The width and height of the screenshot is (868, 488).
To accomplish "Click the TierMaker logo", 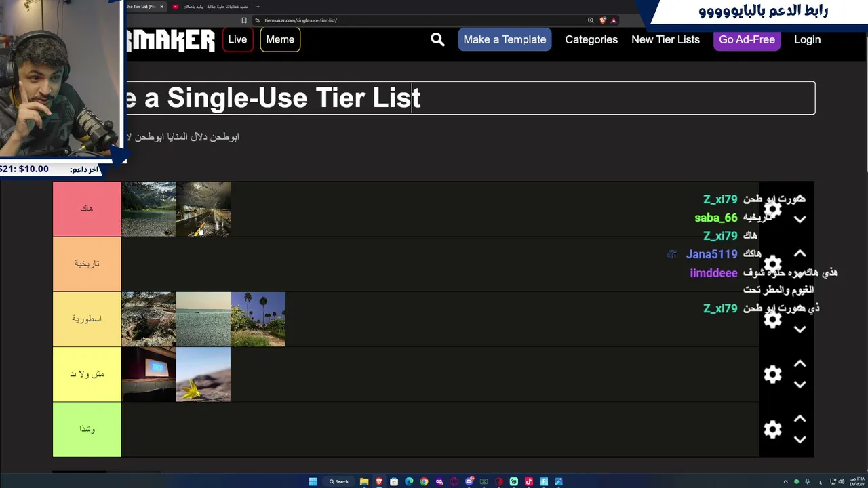I will click(x=171, y=40).
